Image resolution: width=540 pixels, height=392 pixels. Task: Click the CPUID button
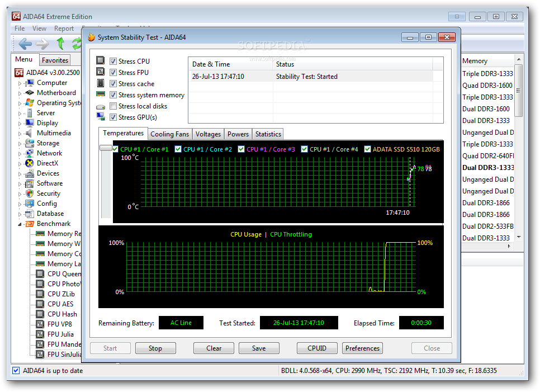[317, 348]
